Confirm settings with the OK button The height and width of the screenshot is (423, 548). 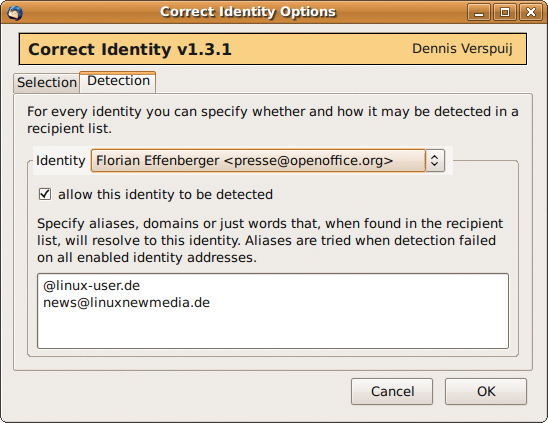(486, 392)
